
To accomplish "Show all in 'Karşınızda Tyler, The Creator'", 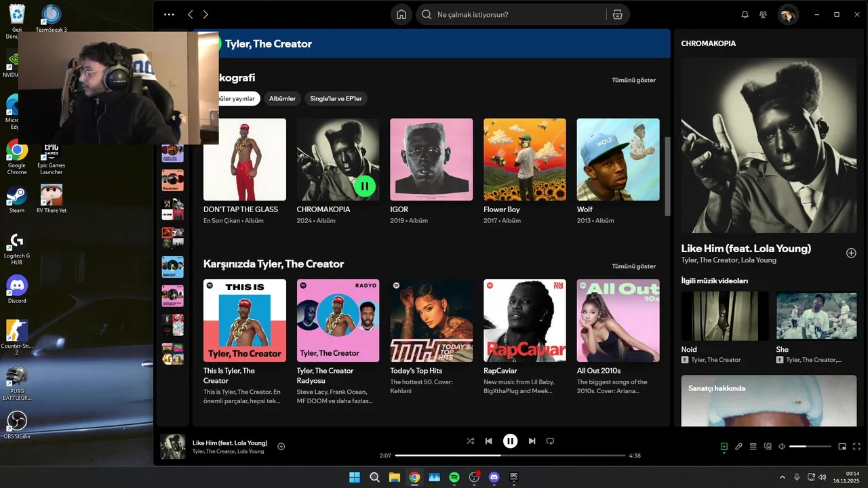I will pyautogui.click(x=633, y=266).
